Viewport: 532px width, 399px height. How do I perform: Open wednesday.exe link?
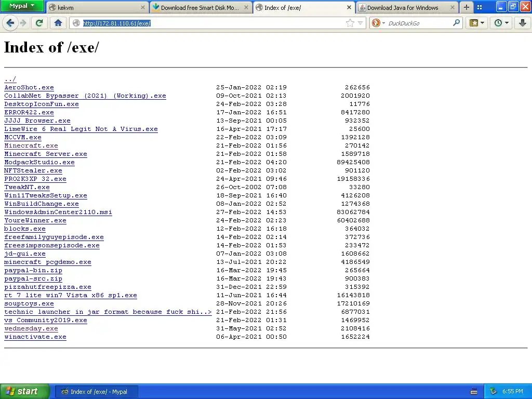click(31, 328)
